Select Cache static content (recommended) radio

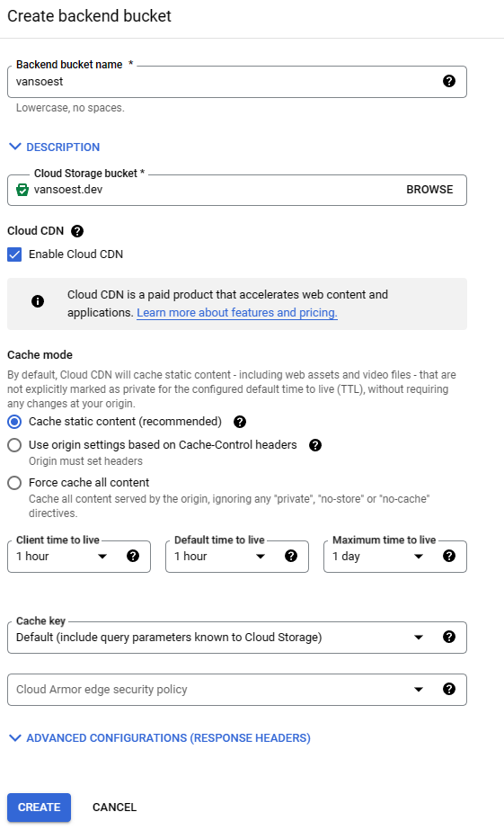pyautogui.click(x=14, y=422)
